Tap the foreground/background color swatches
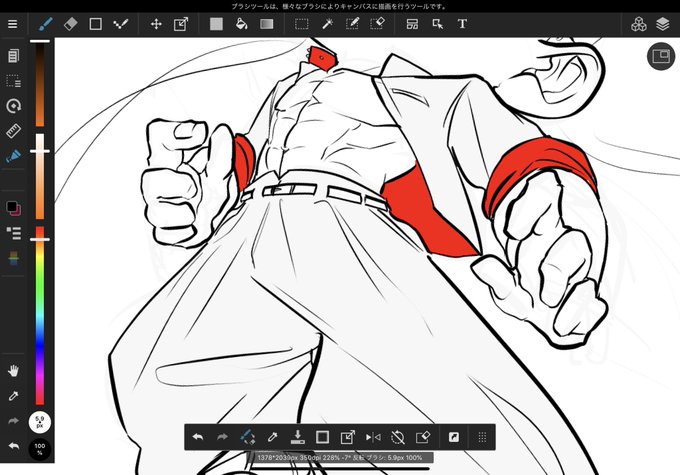Screen dimensions: 680x475 pyautogui.click(x=13, y=208)
